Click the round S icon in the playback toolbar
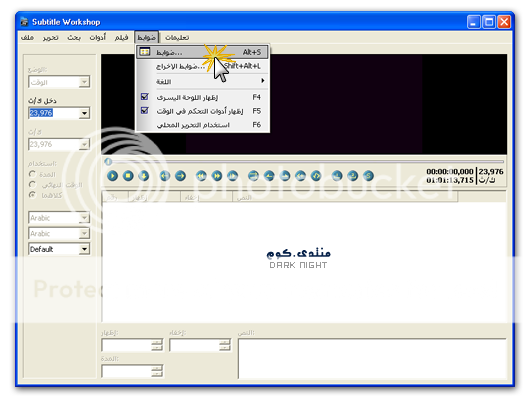Image resolution: width=530 pixels, height=399 pixels. pos(368,176)
